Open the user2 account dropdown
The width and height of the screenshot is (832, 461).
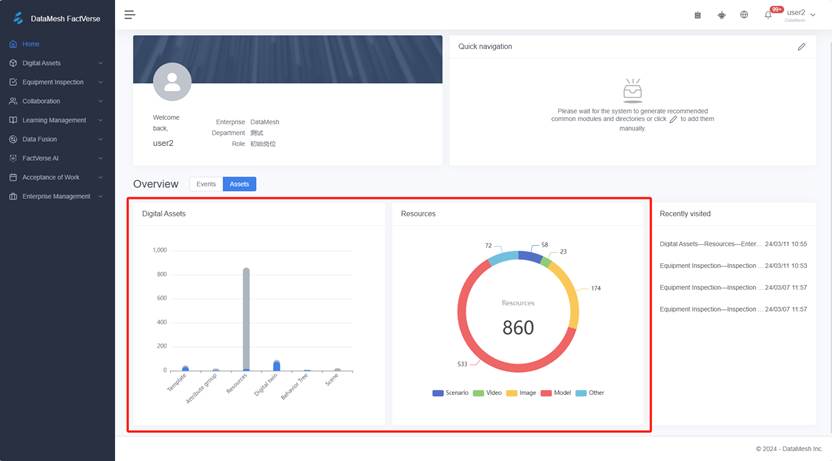pyautogui.click(x=800, y=14)
